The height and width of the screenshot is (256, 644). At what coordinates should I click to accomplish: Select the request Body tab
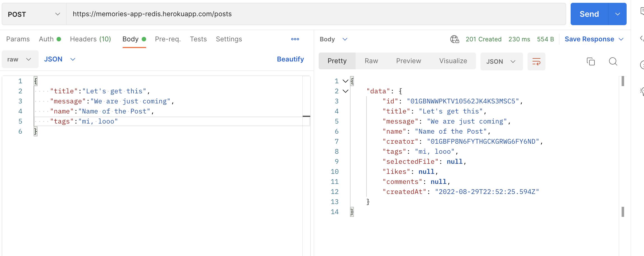(134, 39)
